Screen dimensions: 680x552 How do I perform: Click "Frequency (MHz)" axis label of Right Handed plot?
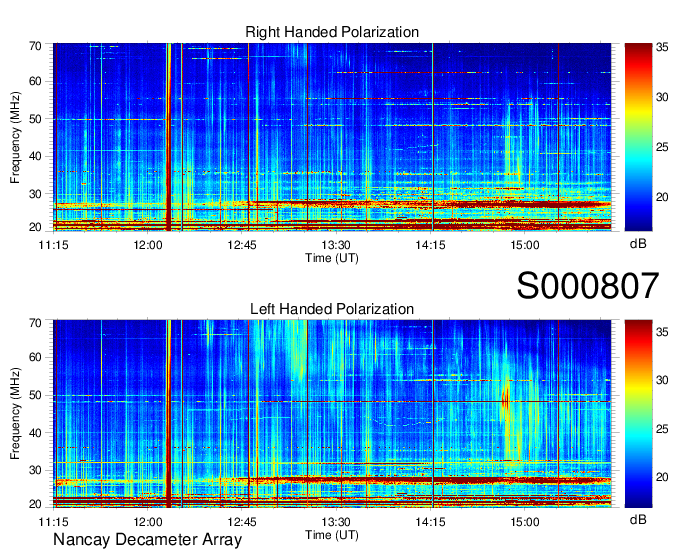point(15,137)
